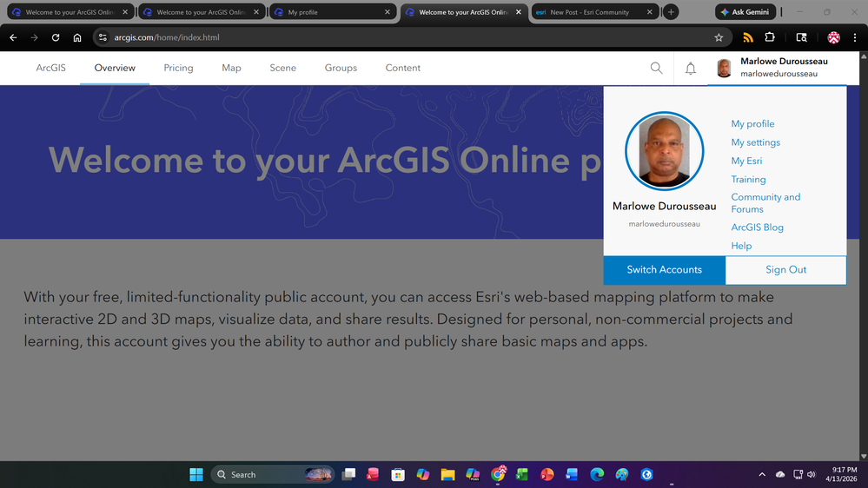Viewport: 868px width, 488px height.
Task: Close the My profile browser tab
Action: point(387,11)
